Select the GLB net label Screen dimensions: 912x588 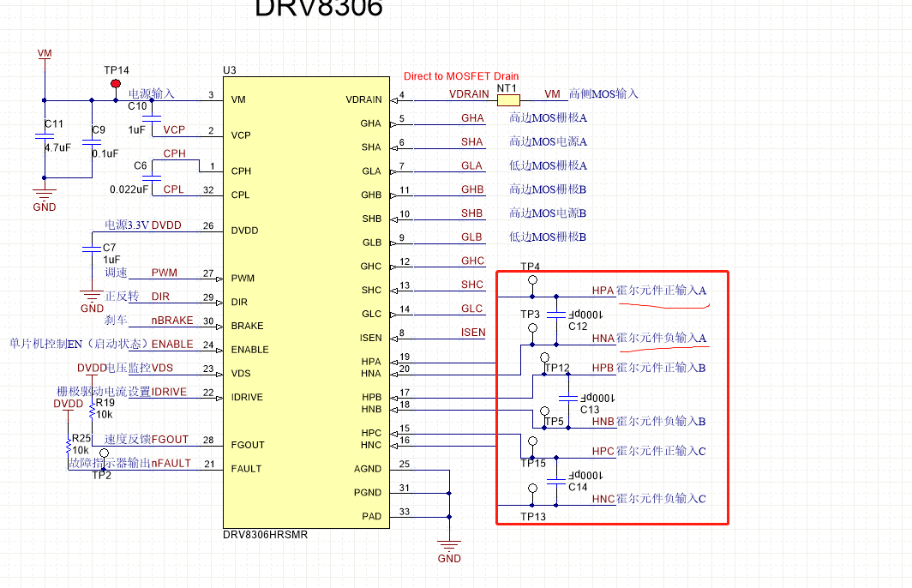[x=471, y=237]
